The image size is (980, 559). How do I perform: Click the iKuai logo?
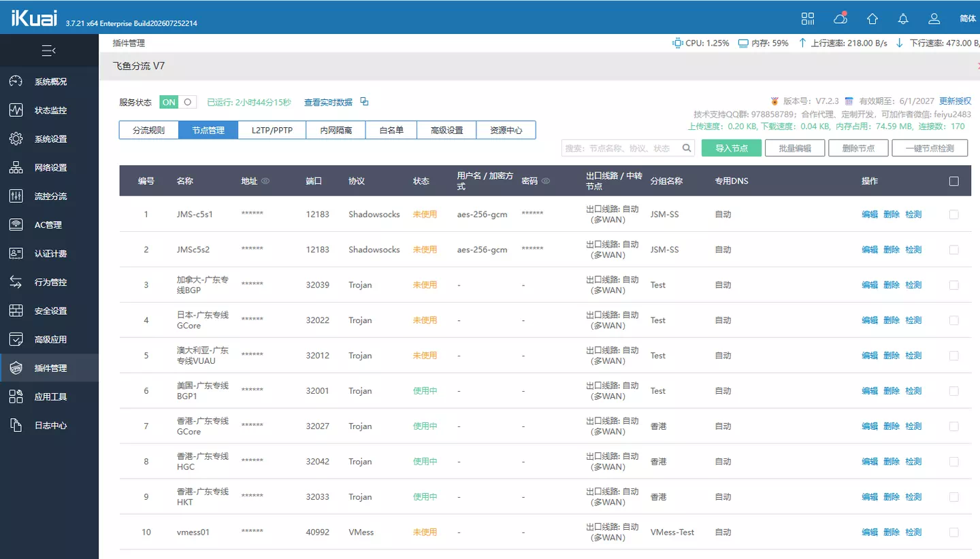[35, 18]
